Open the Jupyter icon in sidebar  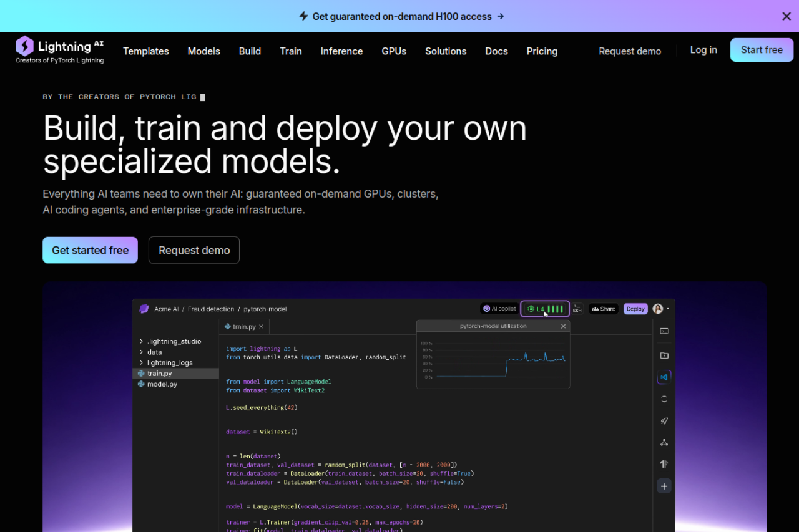tap(664, 399)
